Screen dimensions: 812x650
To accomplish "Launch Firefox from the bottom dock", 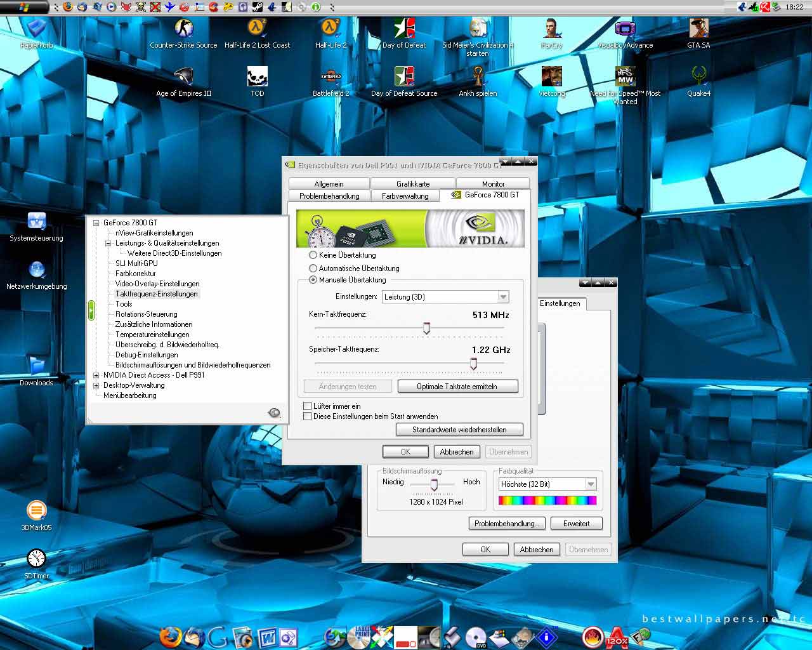I will pyautogui.click(x=170, y=637).
